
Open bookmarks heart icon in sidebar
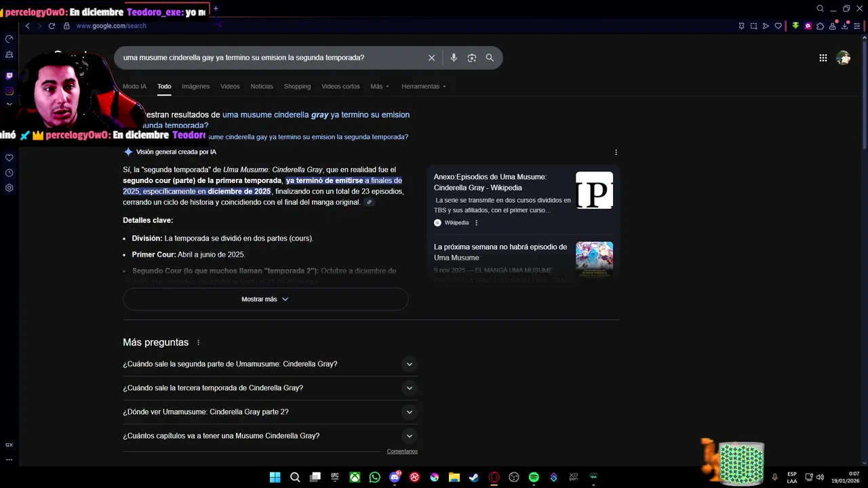click(9, 158)
